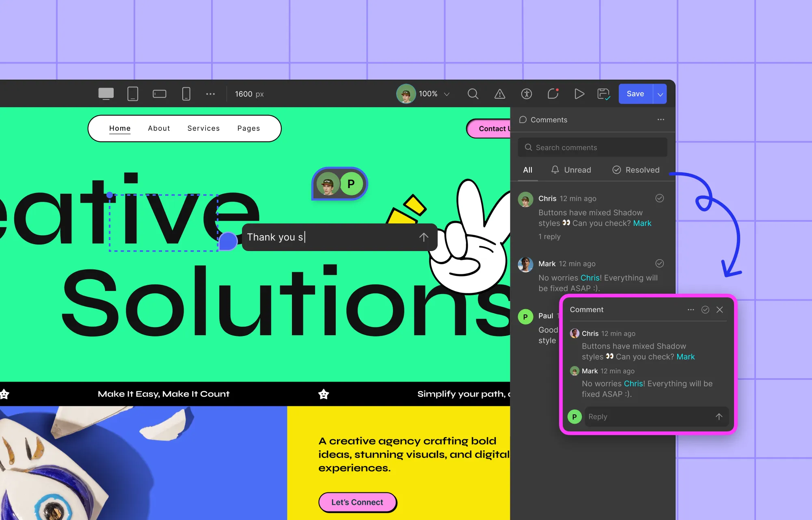This screenshot has height=520, width=812.
Task: Open the accessibility checker icon
Action: 527,94
